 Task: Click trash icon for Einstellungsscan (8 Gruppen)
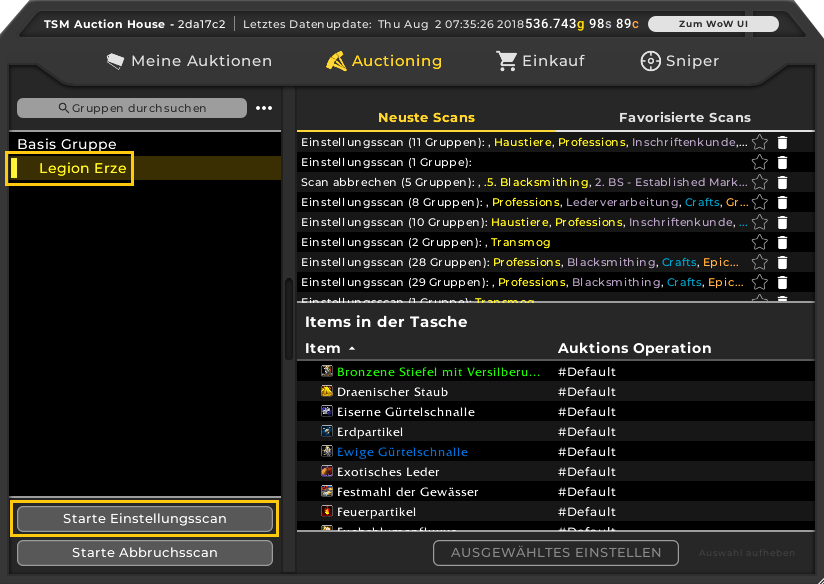point(782,202)
